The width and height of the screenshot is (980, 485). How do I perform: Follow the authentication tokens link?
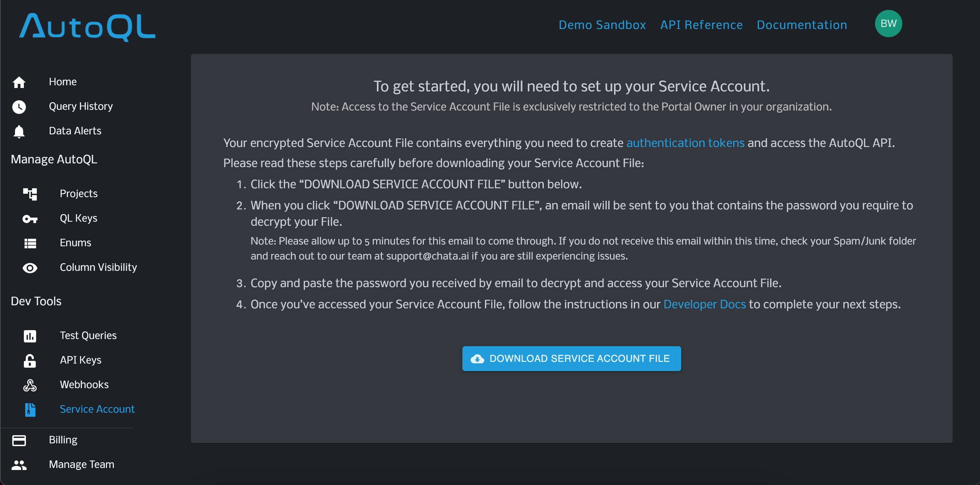point(685,143)
